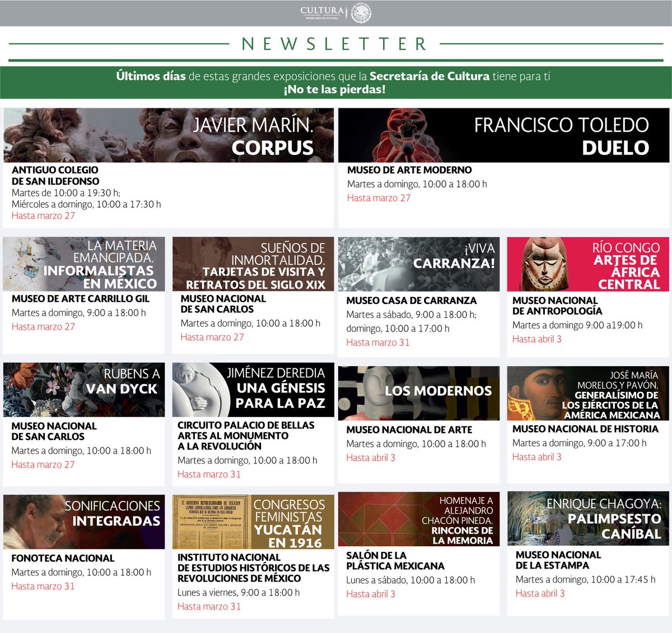This screenshot has width=672, height=633.
Task: Open Homenaje a Alejandro Chacón Pineda banner
Action: pos(419,519)
